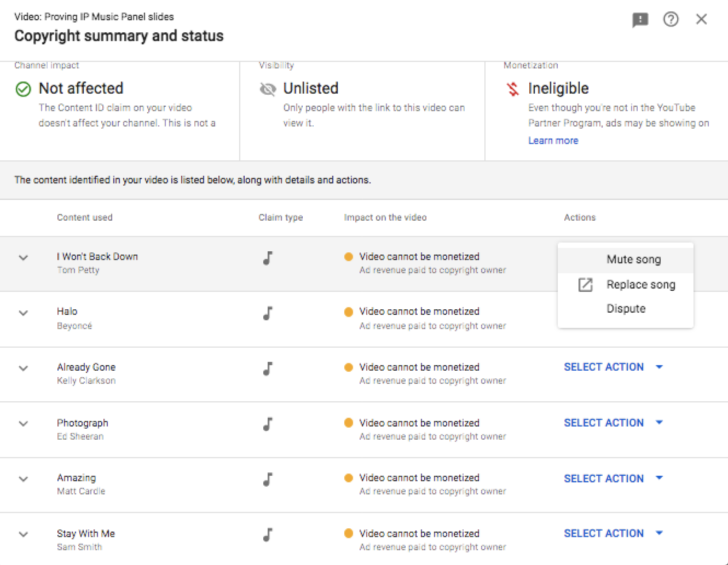Click music note icon for Photograph
728x565 pixels.
coord(268,424)
